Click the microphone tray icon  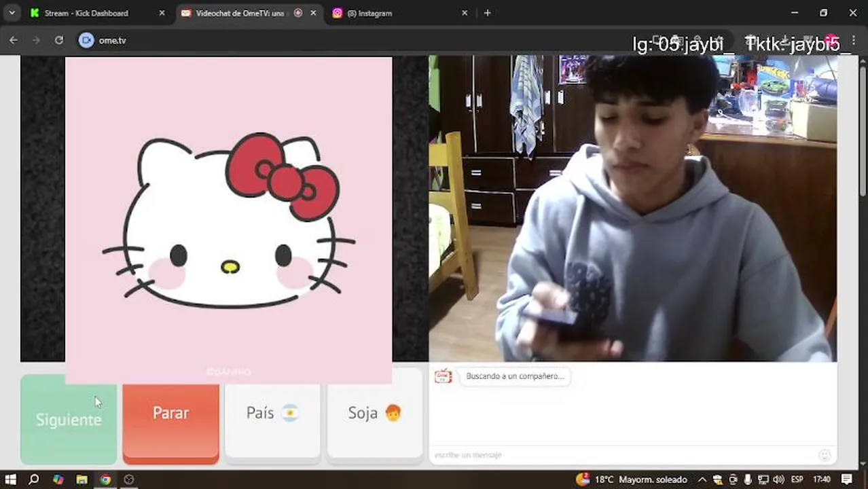[x=748, y=479]
